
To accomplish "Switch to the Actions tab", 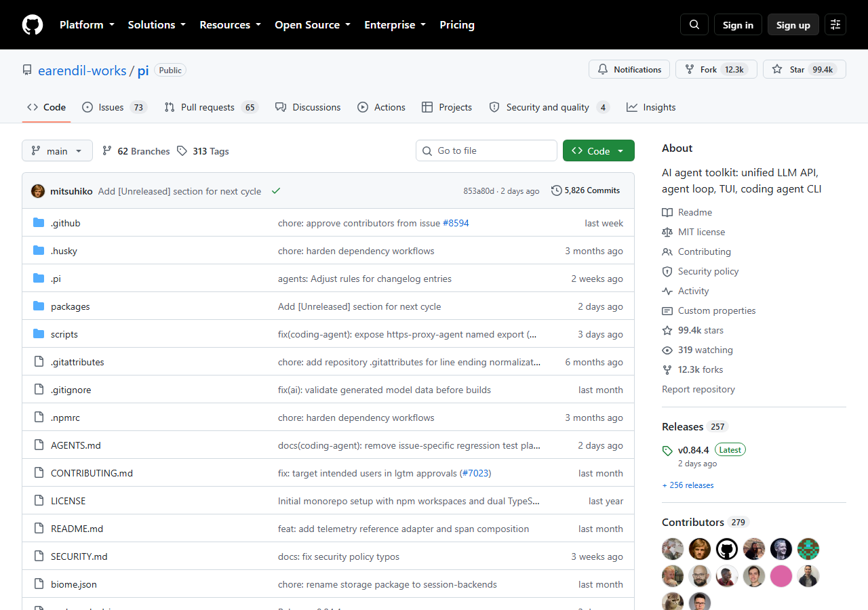I will pyautogui.click(x=382, y=107).
